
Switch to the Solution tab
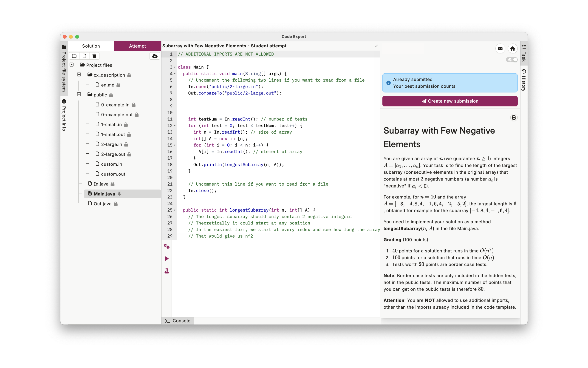click(91, 46)
